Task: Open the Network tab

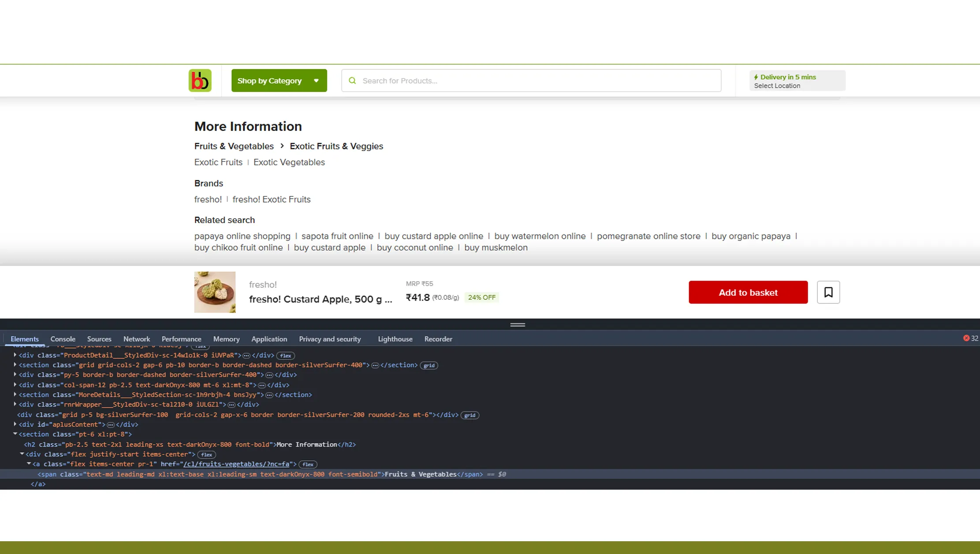Action: pyautogui.click(x=136, y=339)
